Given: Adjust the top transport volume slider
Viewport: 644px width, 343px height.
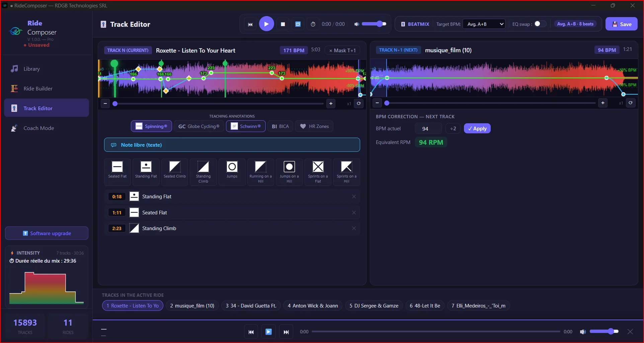Looking at the screenshot, I should pos(374,24).
